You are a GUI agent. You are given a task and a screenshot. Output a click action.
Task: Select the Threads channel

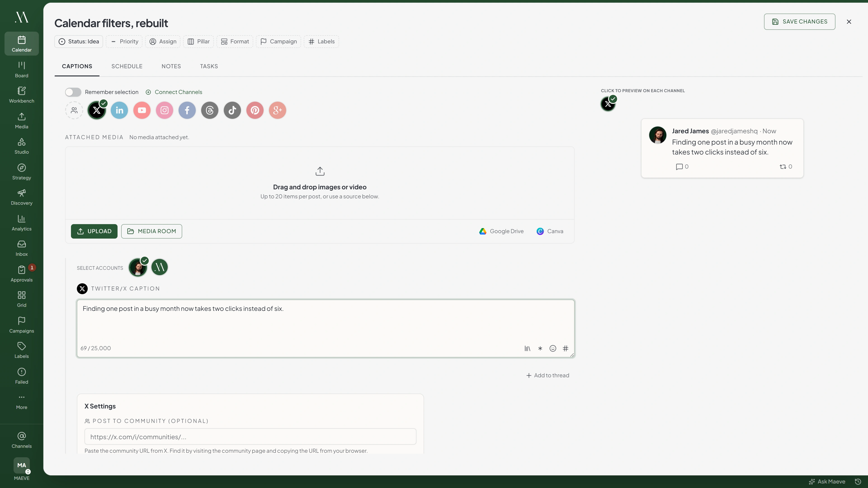pos(210,110)
